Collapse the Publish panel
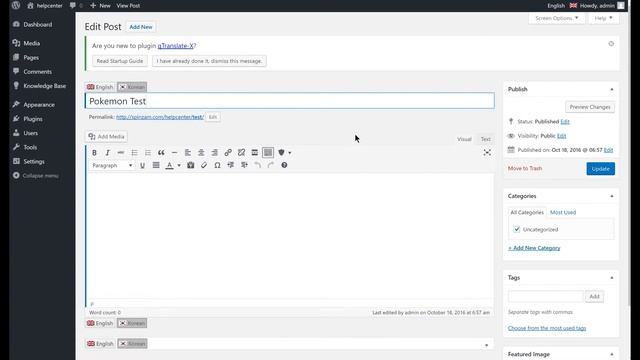This screenshot has width=640, height=360. click(x=611, y=89)
